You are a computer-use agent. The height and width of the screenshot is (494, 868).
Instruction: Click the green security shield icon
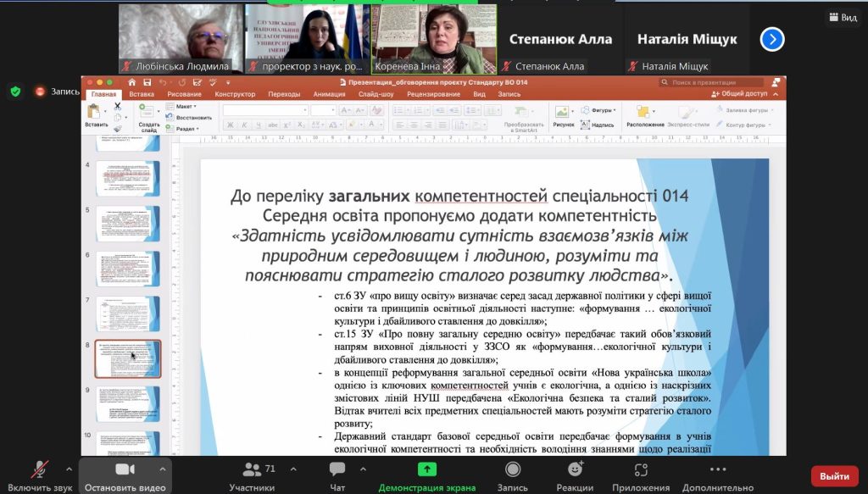[x=15, y=91]
